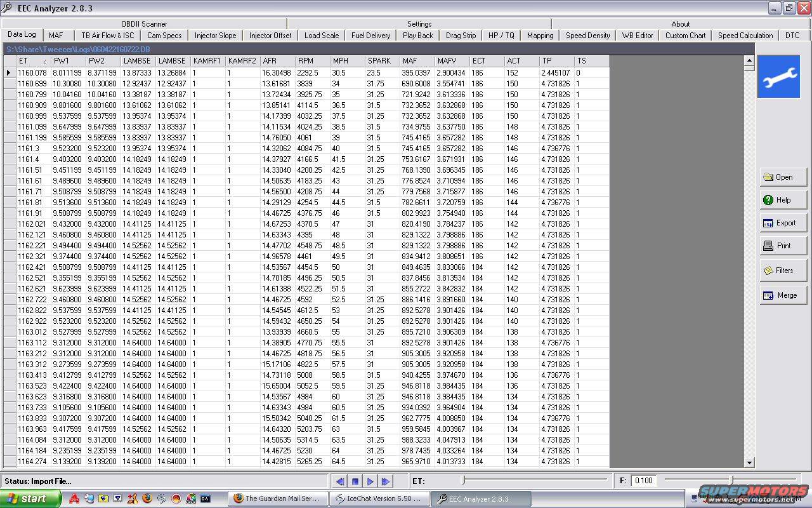The width and height of the screenshot is (812, 508).
Task: Open a log file with Open button
Action: pyautogui.click(x=783, y=177)
